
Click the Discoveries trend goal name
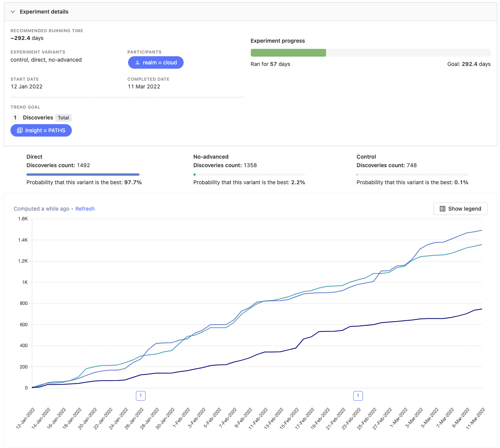coord(38,118)
